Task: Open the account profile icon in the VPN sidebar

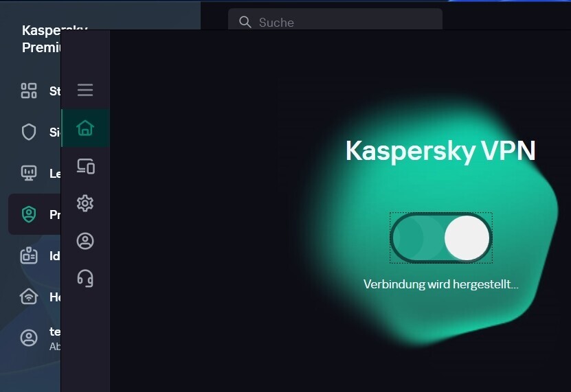Action: click(85, 241)
